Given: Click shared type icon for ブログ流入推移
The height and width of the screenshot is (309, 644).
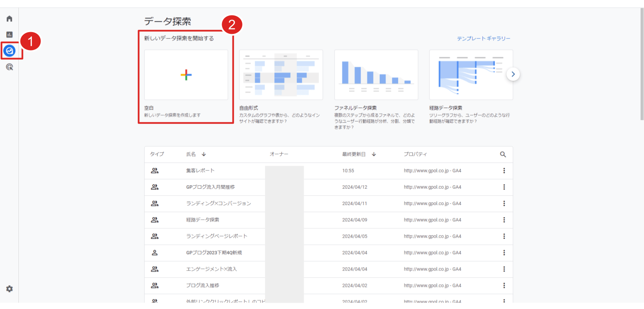Looking at the screenshot, I should point(155,286).
